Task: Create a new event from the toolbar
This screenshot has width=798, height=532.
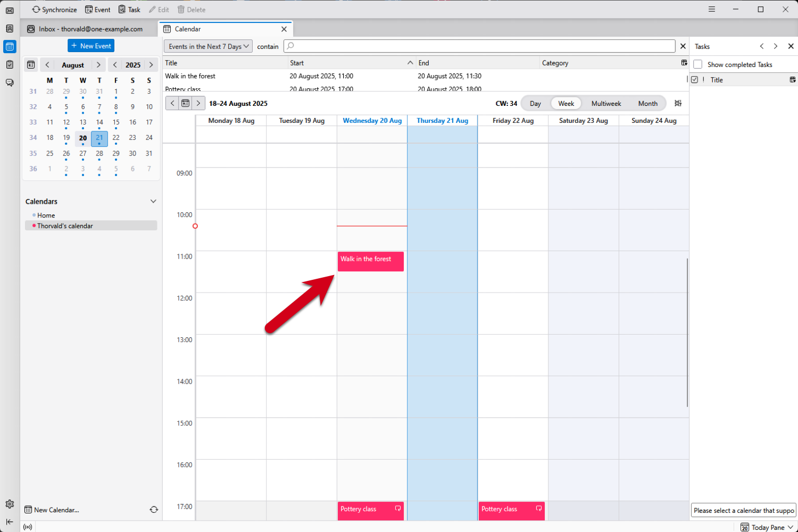Action: (x=97, y=9)
